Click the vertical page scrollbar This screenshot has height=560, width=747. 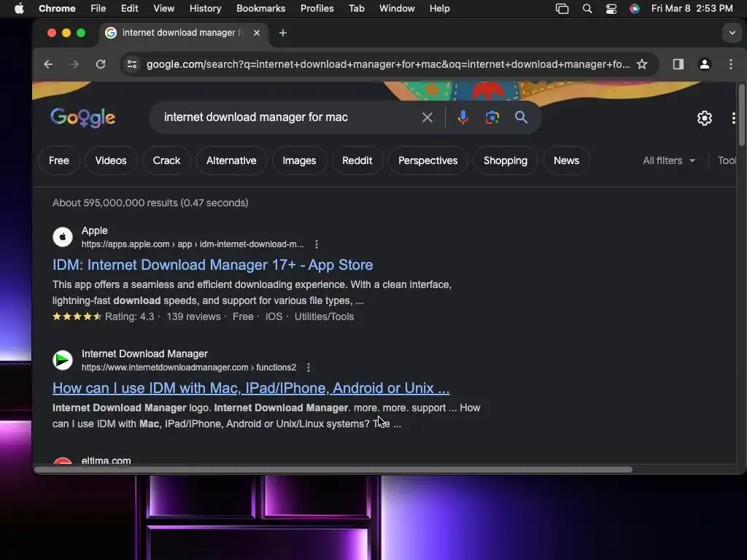pyautogui.click(x=741, y=115)
